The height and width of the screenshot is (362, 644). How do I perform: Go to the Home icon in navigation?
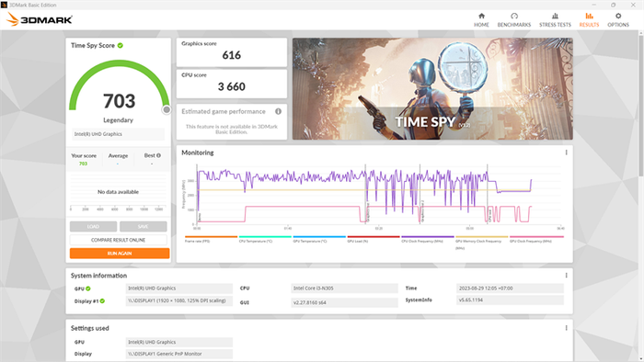(x=481, y=16)
